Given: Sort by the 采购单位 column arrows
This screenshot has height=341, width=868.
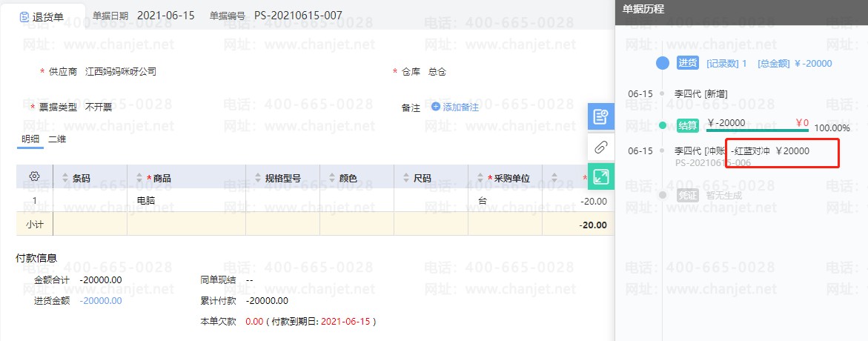Looking at the screenshot, I should pyautogui.click(x=480, y=178).
